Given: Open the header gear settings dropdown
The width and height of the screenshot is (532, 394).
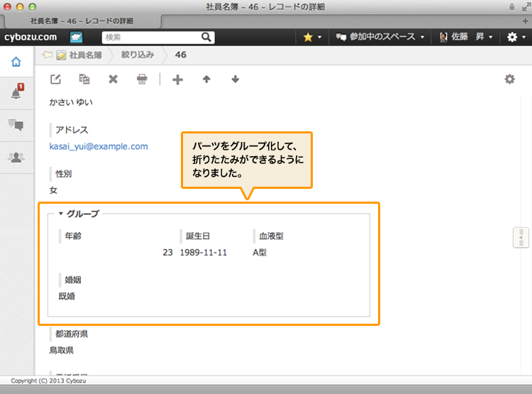Looking at the screenshot, I should pos(515,37).
